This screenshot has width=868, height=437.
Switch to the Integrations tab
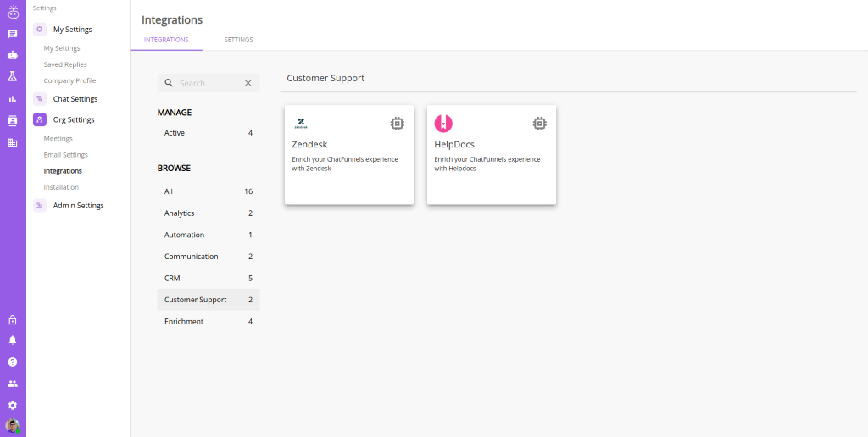[166, 40]
